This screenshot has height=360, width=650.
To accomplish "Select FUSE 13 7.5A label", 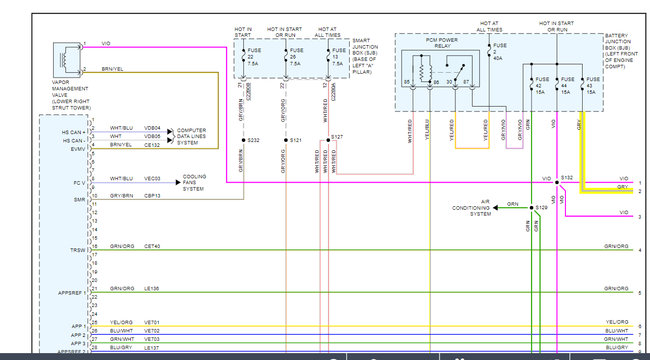I will click(339, 57).
